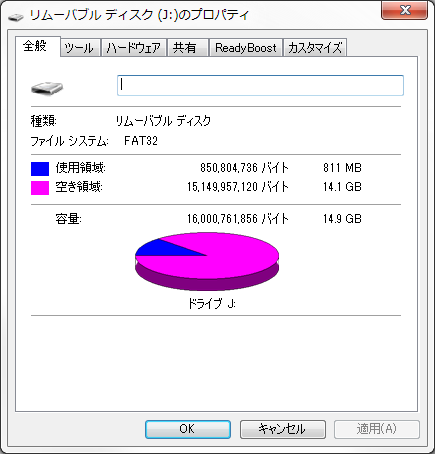Click the blue slice of the pie chart
This screenshot has width=435, height=454.
(163, 249)
